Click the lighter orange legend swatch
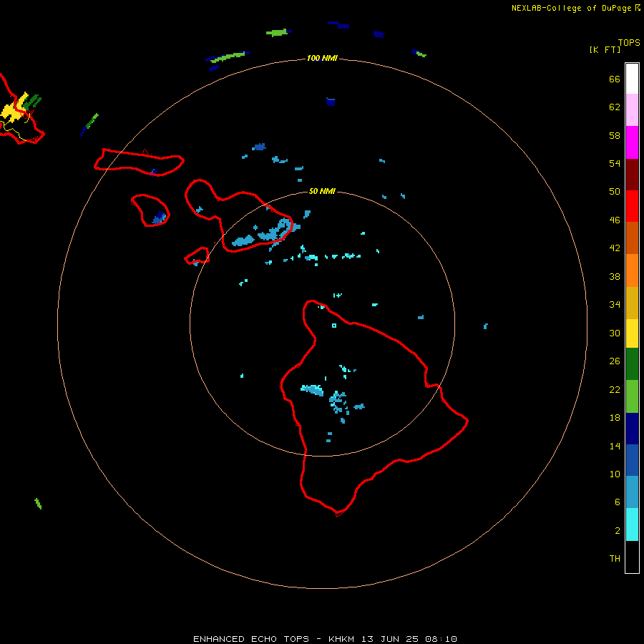The image size is (644, 644). pos(632,270)
